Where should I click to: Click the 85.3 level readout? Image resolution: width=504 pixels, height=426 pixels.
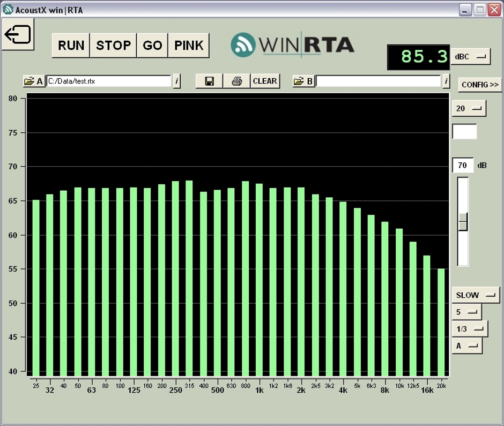click(419, 57)
